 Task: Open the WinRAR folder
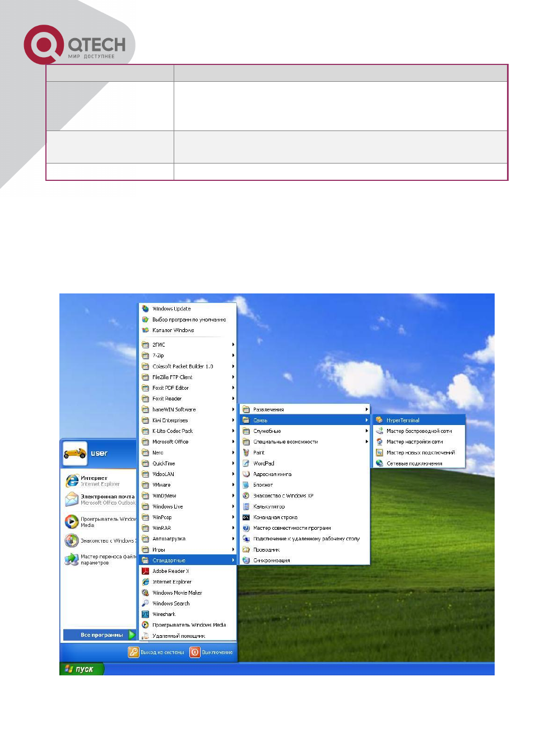pyautogui.click(x=188, y=528)
